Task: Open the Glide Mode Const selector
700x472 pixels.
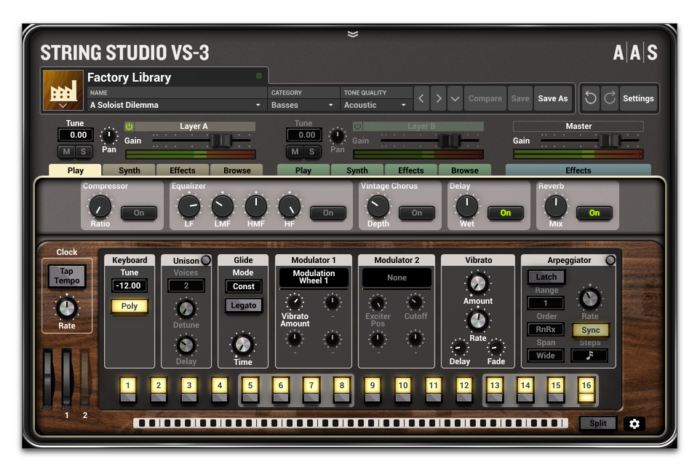Action: [243, 286]
